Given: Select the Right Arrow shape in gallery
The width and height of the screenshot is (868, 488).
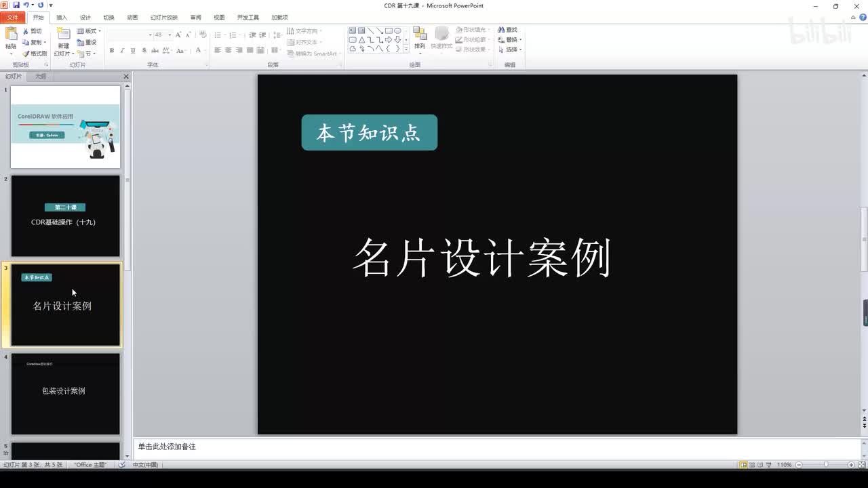Looking at the screenshot, I should [389, 39].
